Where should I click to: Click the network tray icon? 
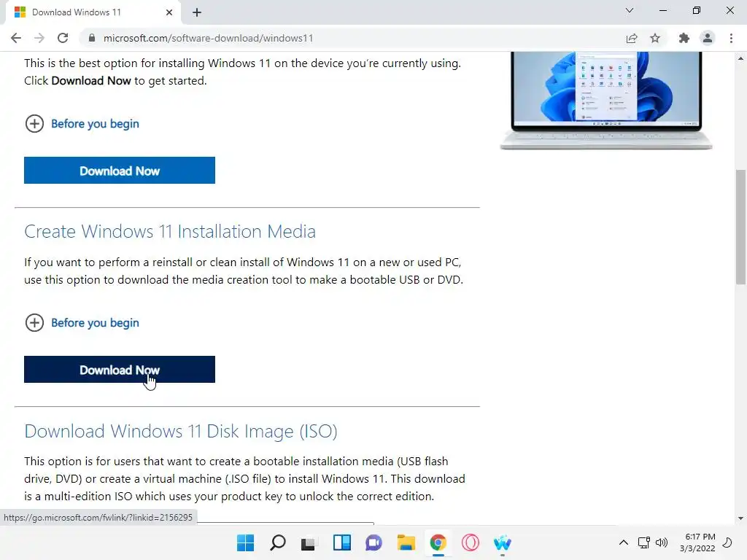click(644, 542)
